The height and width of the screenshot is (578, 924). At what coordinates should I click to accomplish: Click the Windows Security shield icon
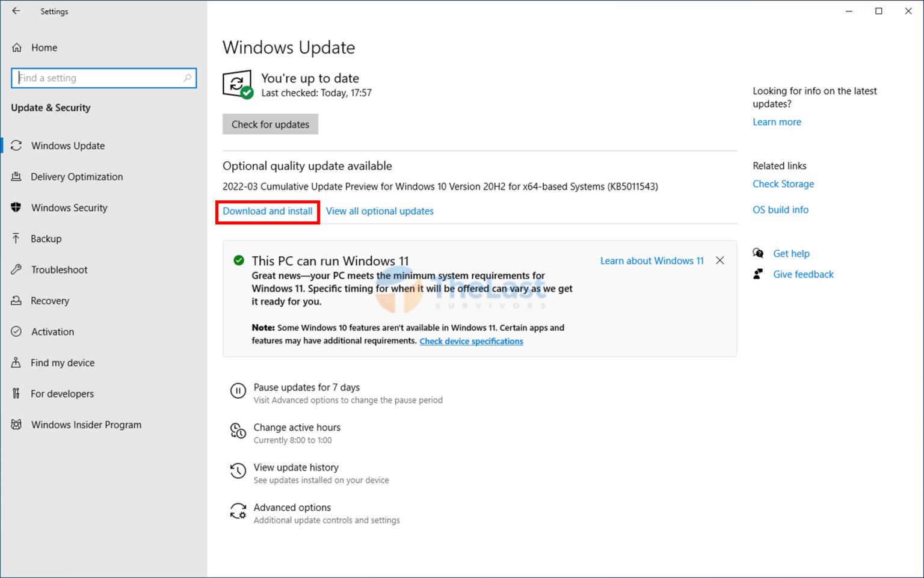(16, 208)
